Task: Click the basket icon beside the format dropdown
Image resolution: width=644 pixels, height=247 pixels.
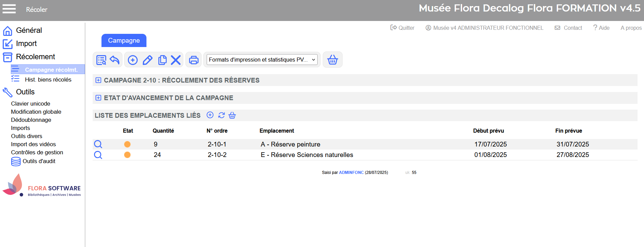Action: [332, 60]
